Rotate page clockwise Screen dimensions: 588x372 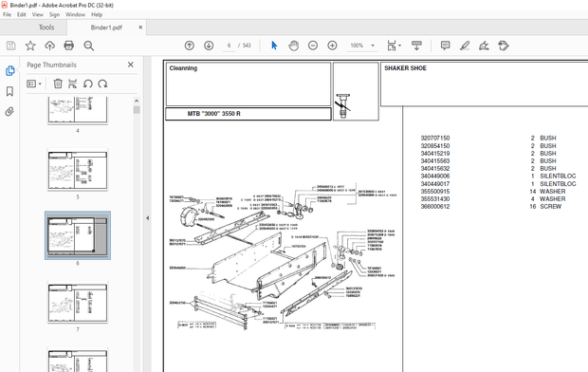tap(102, 84)
